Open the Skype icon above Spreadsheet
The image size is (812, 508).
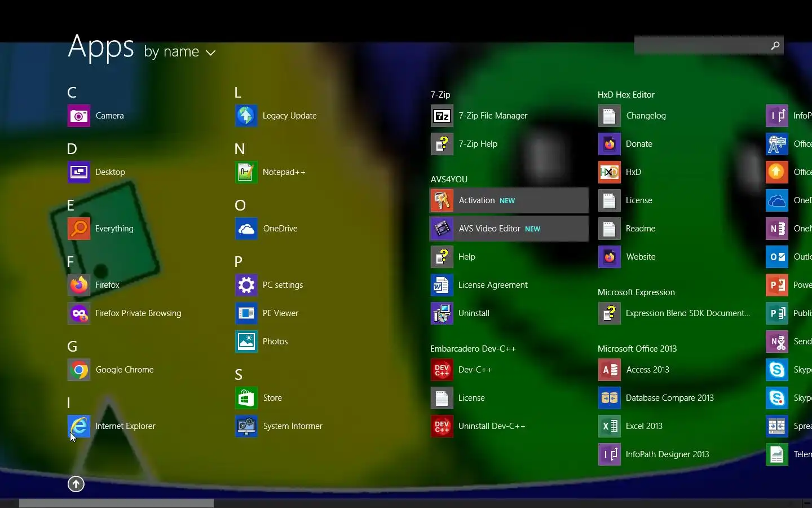pos(777,398)
